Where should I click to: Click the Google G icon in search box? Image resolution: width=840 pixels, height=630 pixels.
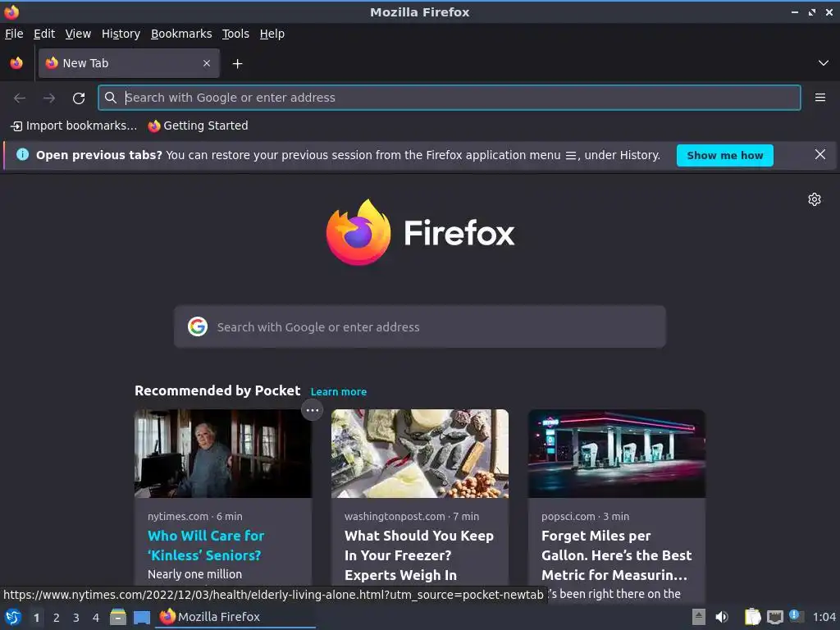[x=198, y=326]
